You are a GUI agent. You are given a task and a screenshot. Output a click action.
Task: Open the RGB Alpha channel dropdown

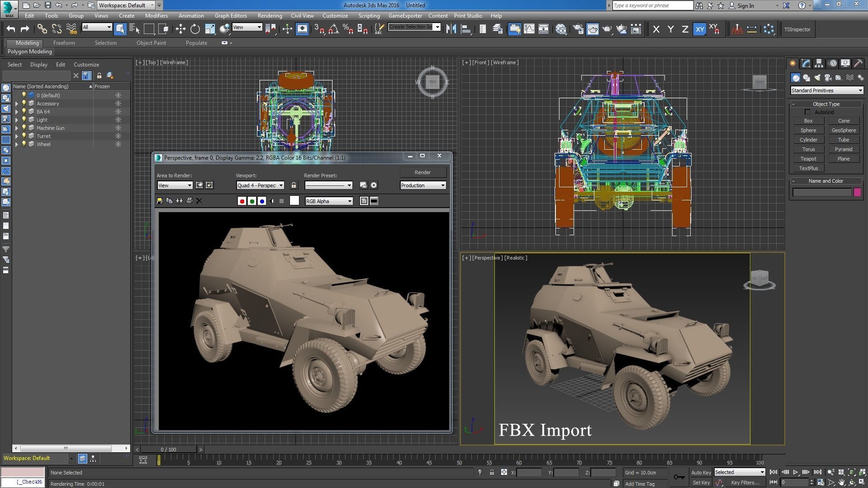(329, 201)
